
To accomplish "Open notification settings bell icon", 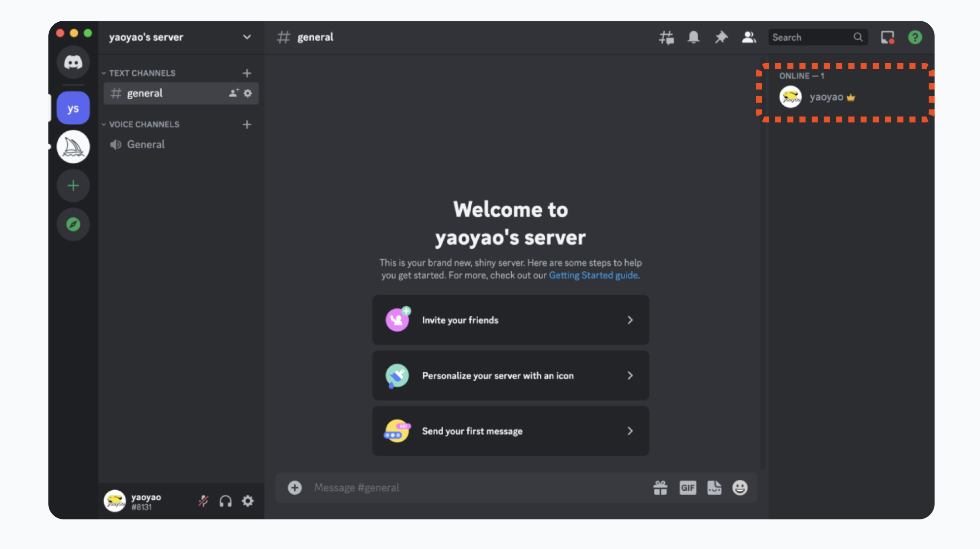I will click(694, 37).
